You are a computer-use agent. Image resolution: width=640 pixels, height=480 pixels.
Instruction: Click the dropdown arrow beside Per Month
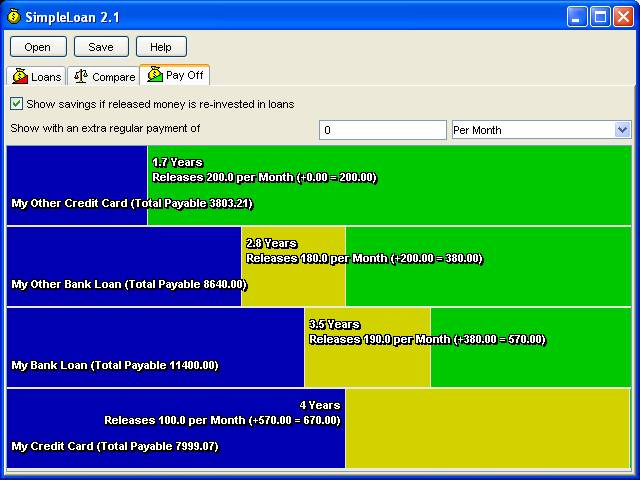coord(623,130)
